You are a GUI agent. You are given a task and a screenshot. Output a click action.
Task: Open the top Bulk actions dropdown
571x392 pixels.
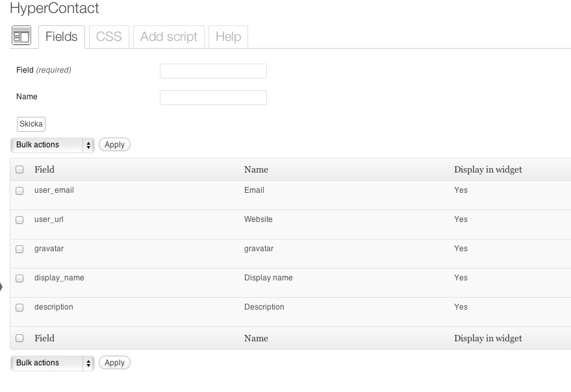(x=53, y=145)
